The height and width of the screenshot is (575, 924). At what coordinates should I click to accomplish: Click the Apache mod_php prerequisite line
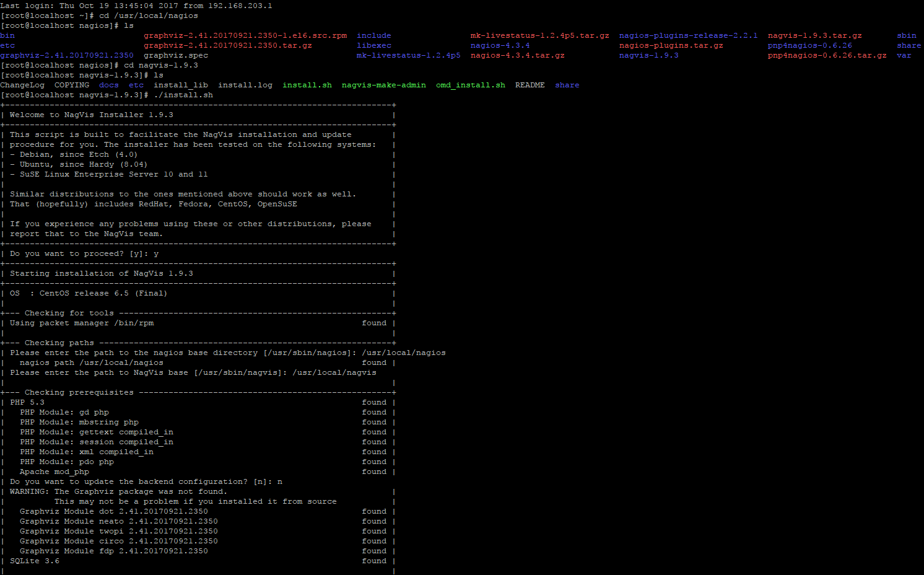click(54, 472)
